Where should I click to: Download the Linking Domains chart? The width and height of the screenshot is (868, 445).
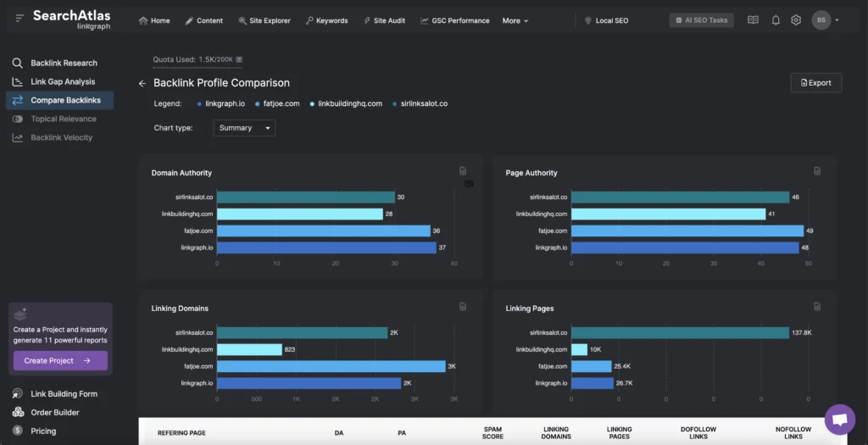[463, 307]
